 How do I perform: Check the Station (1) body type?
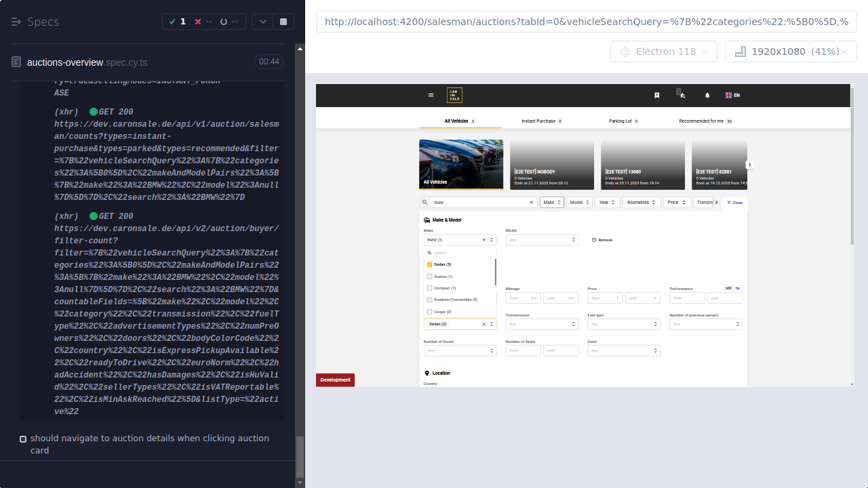pos(429,276)
